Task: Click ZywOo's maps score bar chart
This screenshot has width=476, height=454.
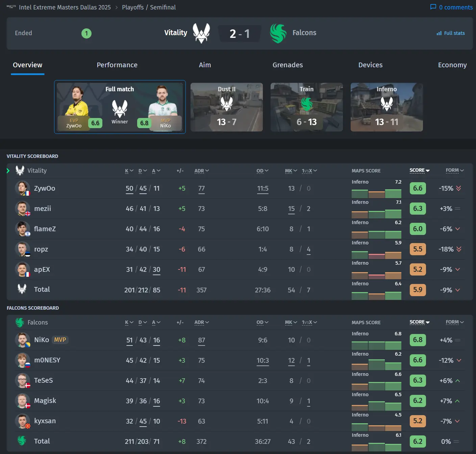Action: [376, 193]
